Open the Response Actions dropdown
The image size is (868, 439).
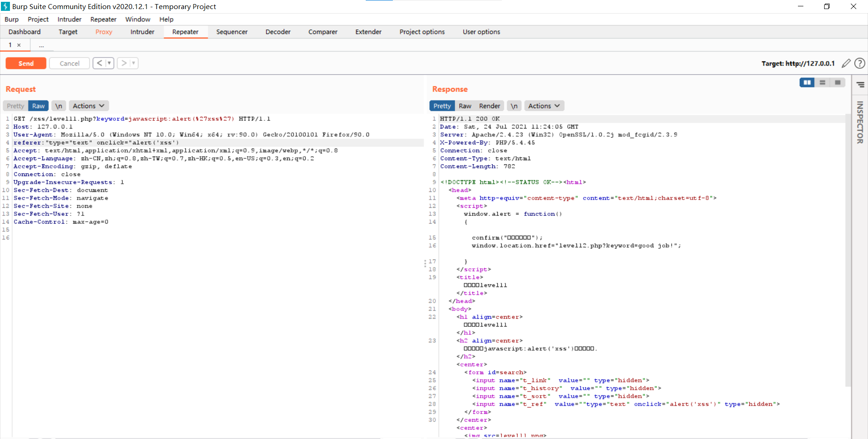[544, 105]
